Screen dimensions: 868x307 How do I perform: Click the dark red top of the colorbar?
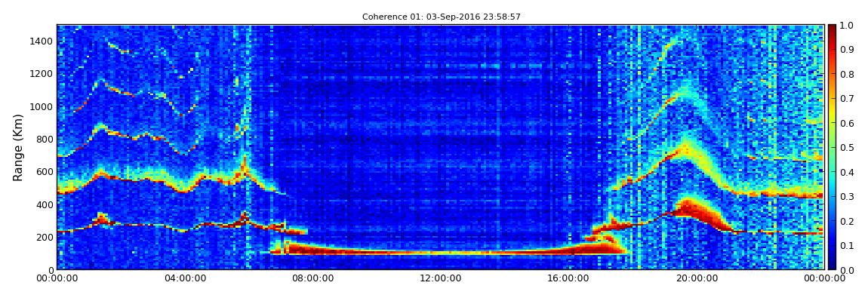pos(833,30)
